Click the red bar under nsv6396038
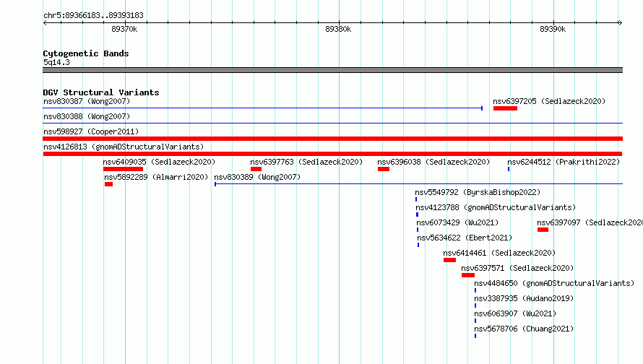This screenshot has width=643, height=364. 384,169
